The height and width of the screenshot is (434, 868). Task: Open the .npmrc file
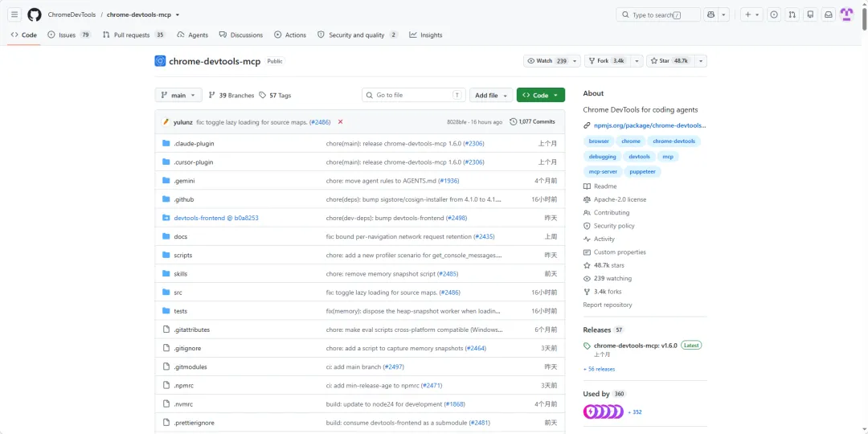click(x=183, y=385)
